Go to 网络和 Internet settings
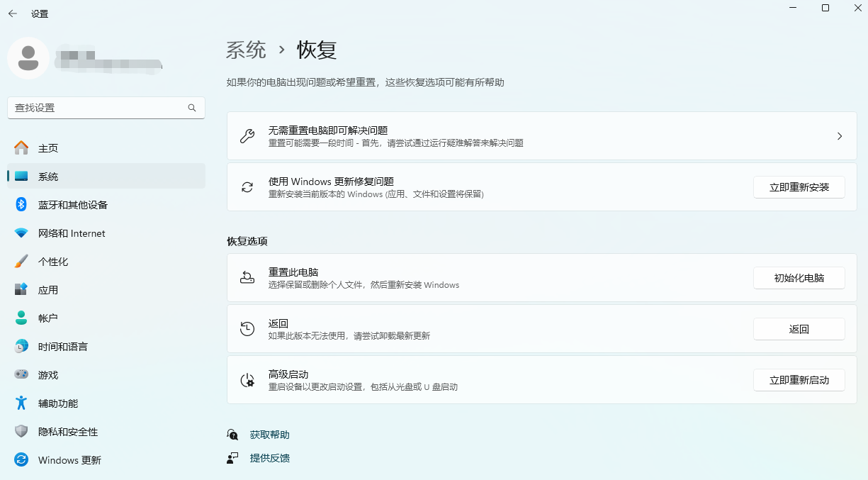This screenshot has width=868, height=480. click(106, 233)
